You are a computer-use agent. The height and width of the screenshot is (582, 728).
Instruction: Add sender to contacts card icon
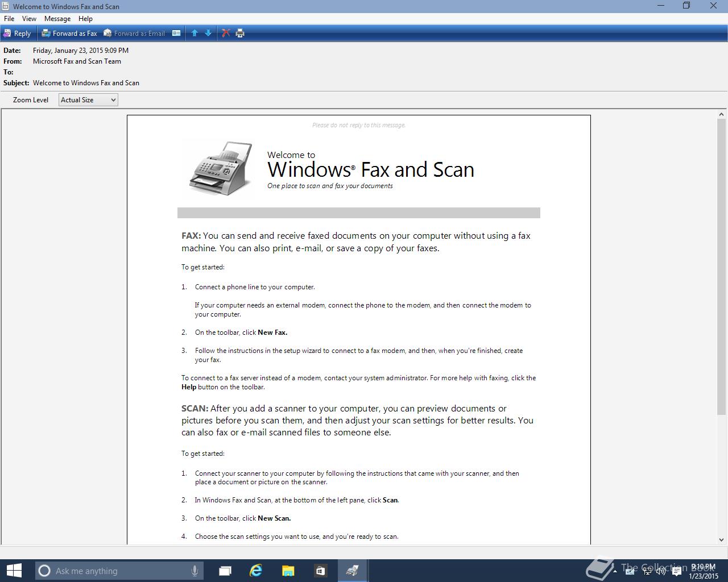(176, 34)
